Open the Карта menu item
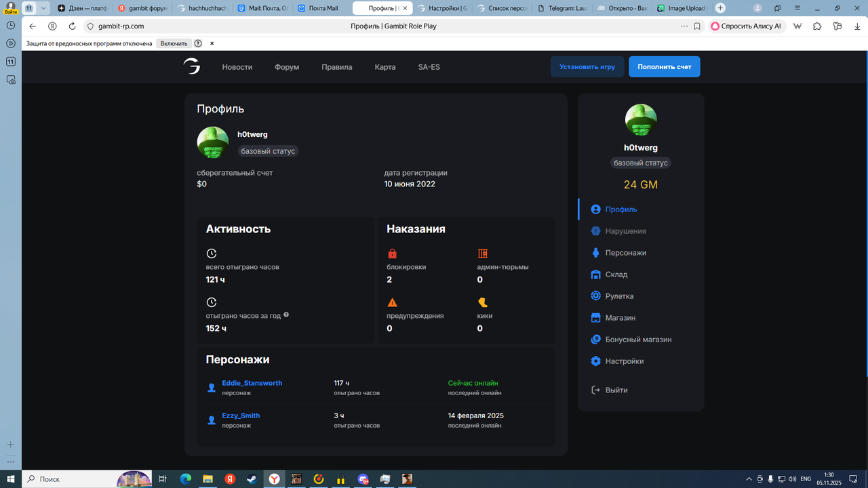This screenshot has height=488, width=868. (x=385, y=67)
